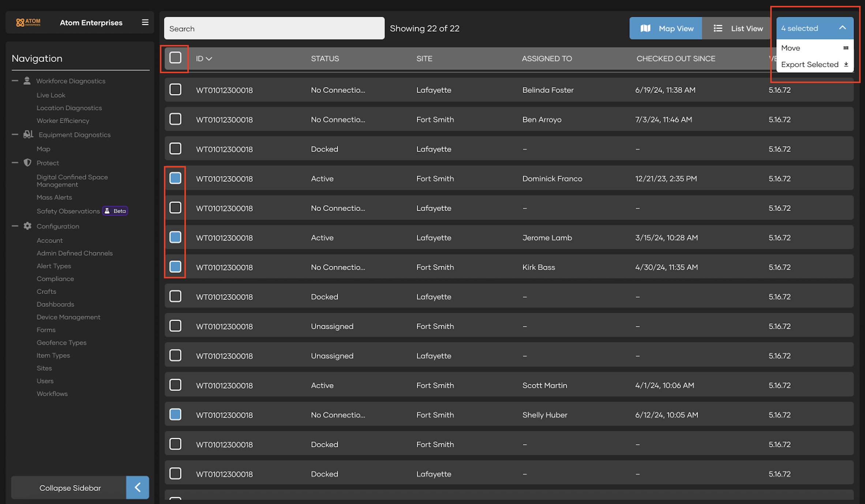The height and width of the screenshot is (504, 865).
Task: Click the Workforce Diagnostics person icon
Action: click(x=27, y=81)
